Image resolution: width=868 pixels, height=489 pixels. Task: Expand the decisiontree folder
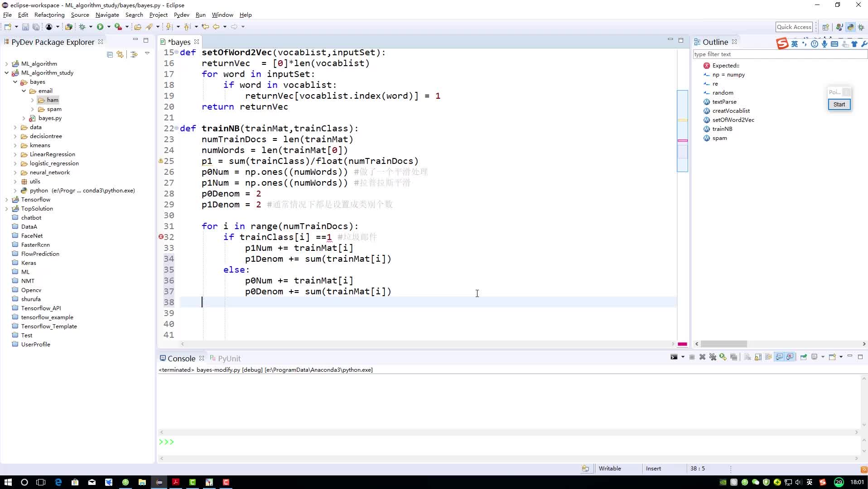(15, 136)
